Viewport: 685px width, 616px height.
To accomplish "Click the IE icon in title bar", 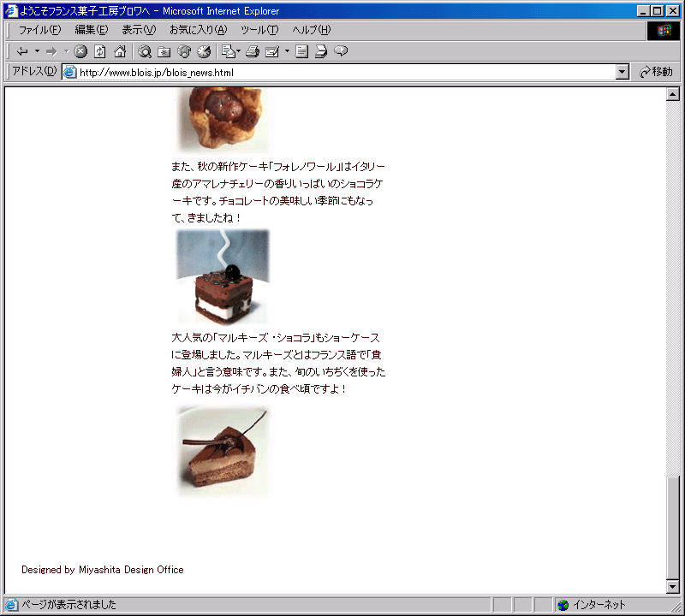I will [11, 11].
